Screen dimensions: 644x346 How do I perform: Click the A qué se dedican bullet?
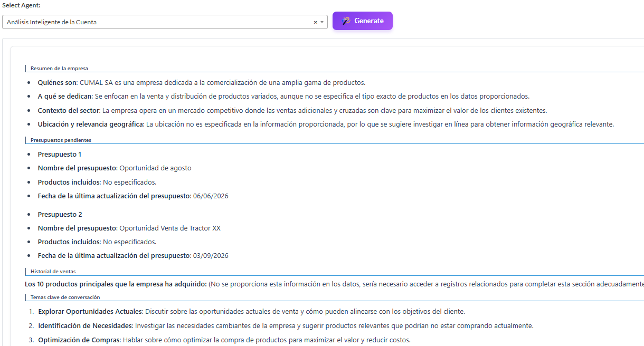pyautogui.click(x=283, y=97)
